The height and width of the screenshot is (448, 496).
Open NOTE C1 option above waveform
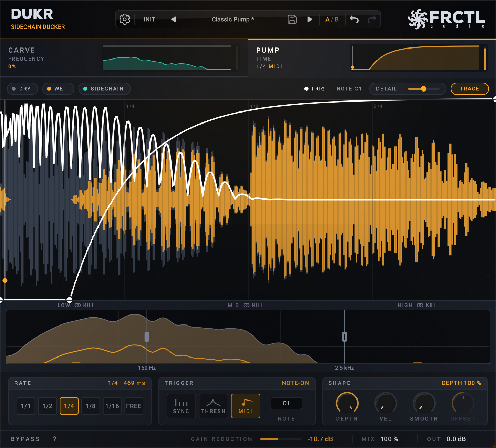click(349, 89)
